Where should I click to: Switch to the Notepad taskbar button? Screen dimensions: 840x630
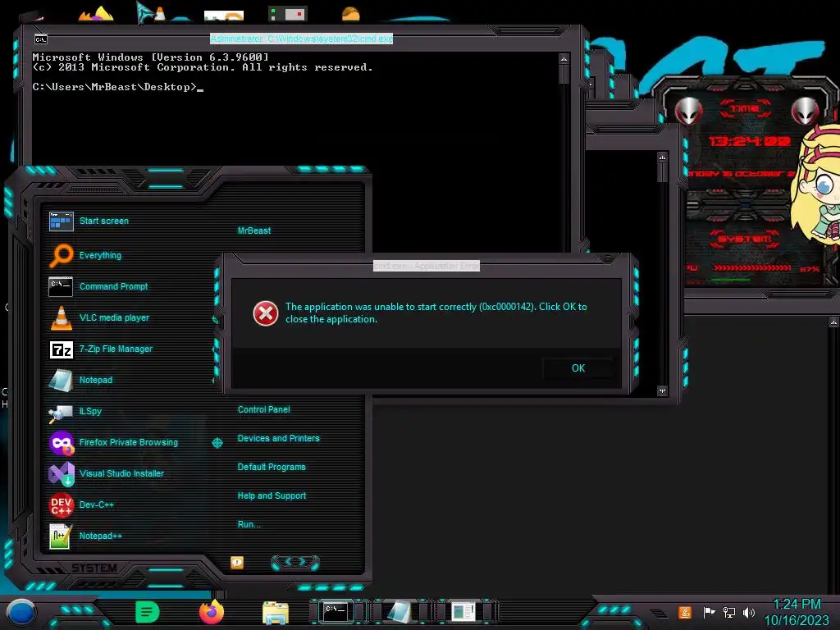click(399, 612)
